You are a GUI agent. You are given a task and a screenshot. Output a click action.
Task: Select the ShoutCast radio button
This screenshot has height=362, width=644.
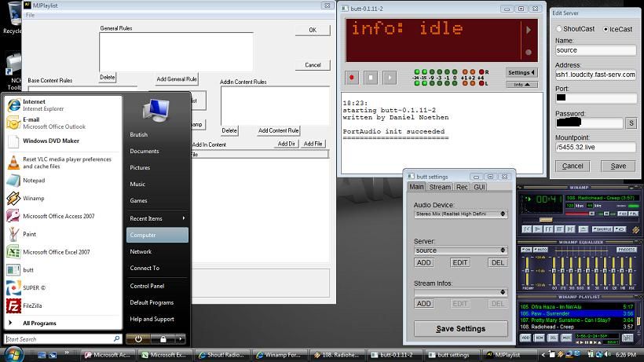[559, 29]
